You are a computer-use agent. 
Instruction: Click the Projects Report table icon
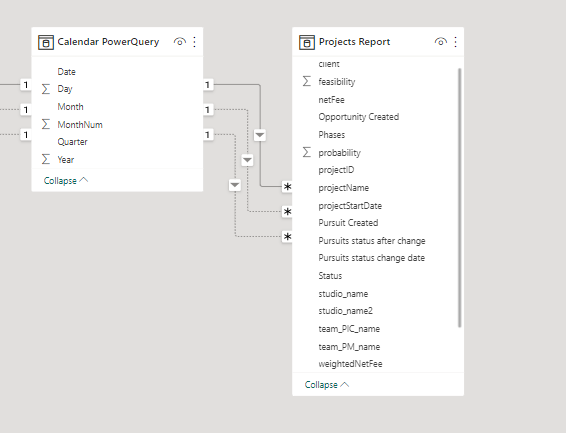pyautogui.click(x=307, y=42)
